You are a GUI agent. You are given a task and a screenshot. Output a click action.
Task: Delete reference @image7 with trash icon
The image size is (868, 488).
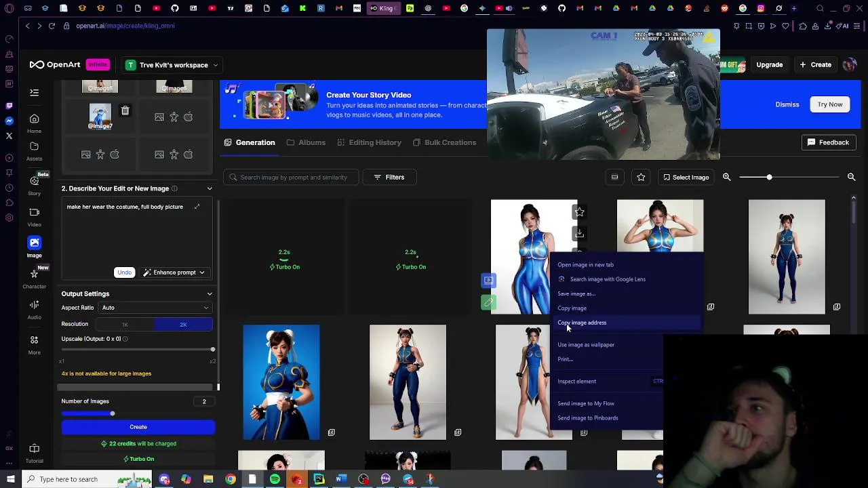125,110
